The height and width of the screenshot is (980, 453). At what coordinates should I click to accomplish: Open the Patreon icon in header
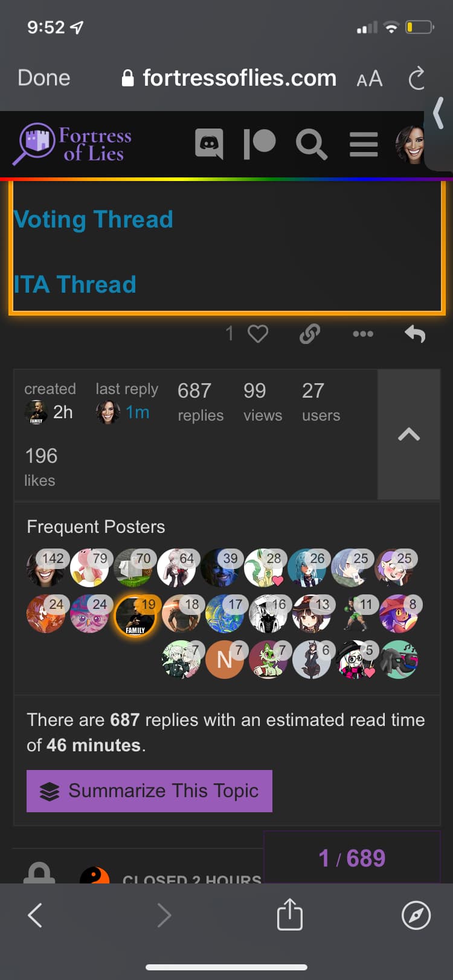point(259,144)
